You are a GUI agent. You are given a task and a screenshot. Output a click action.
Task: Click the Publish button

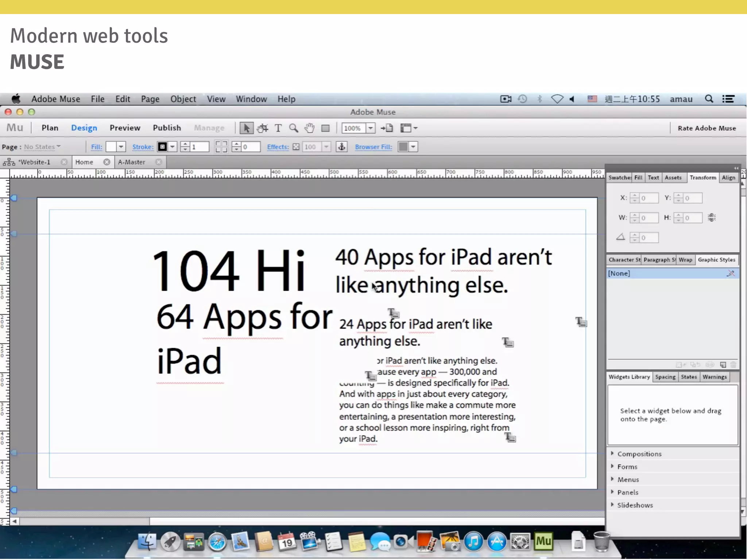click(x=167, y=128)
